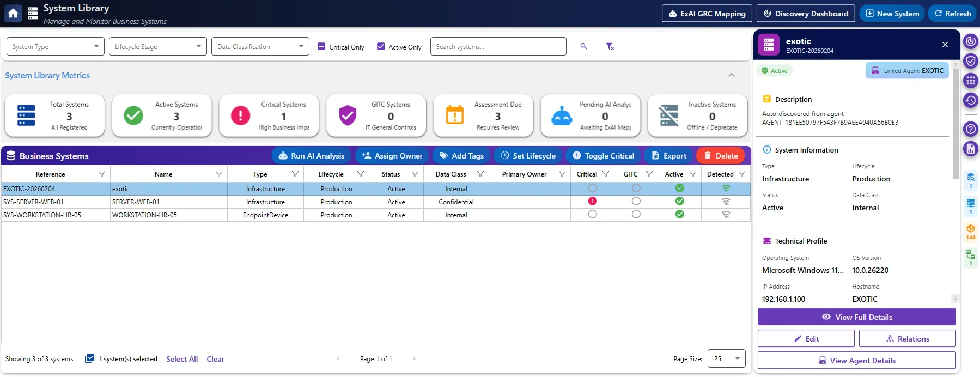The image size is (980, 377).
Task: Open the Data Classification dropdown
Action: click(x=260, y=47)
